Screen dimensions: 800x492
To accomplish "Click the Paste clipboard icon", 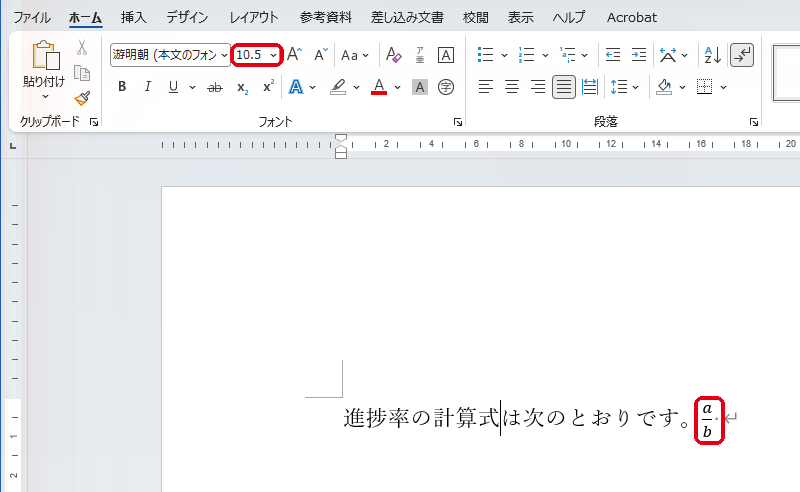I will tap(46, 55).
